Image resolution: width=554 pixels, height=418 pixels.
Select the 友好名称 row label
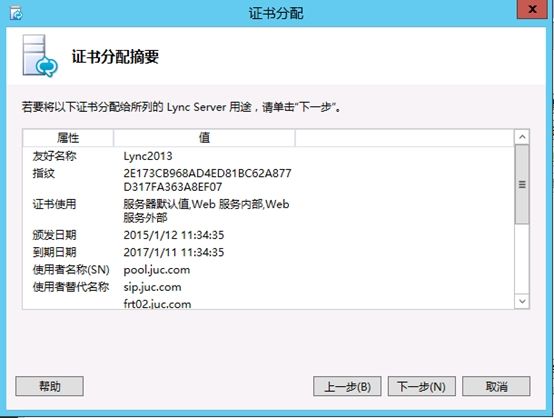tap(54, 156)
